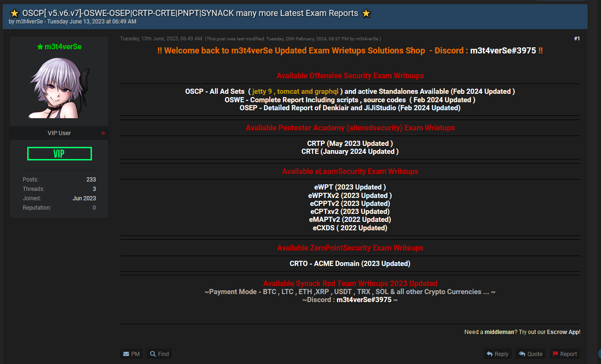This screenshot has width=601, height=364.
Task: Click 'Available Offensive Security Exam Writeups' heading
Action: (350, 76)
